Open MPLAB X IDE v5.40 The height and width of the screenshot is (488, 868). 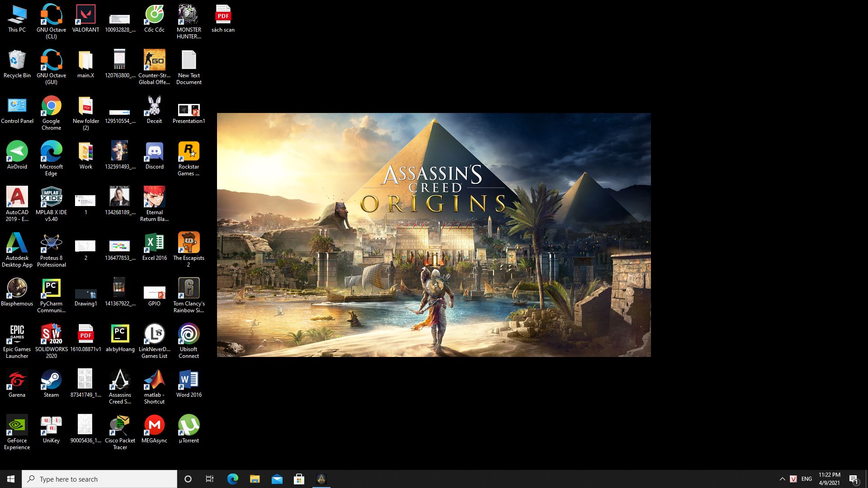point(51,197)
